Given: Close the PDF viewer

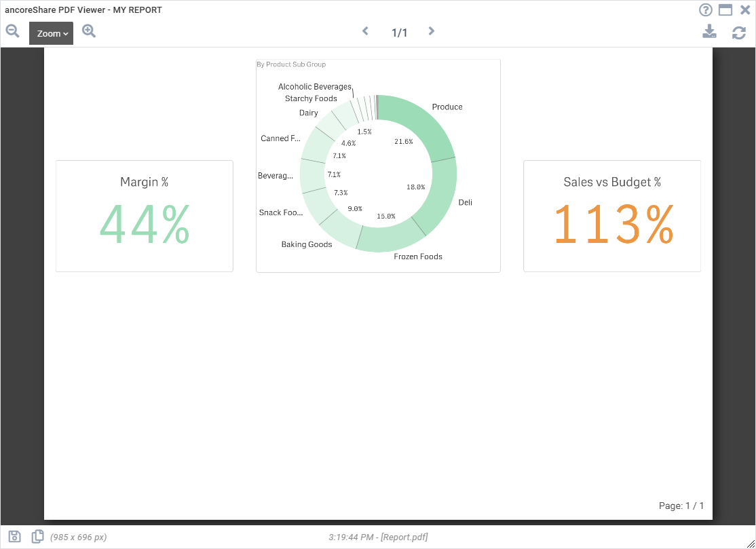Looking at the screenshot, I should 745,10.
